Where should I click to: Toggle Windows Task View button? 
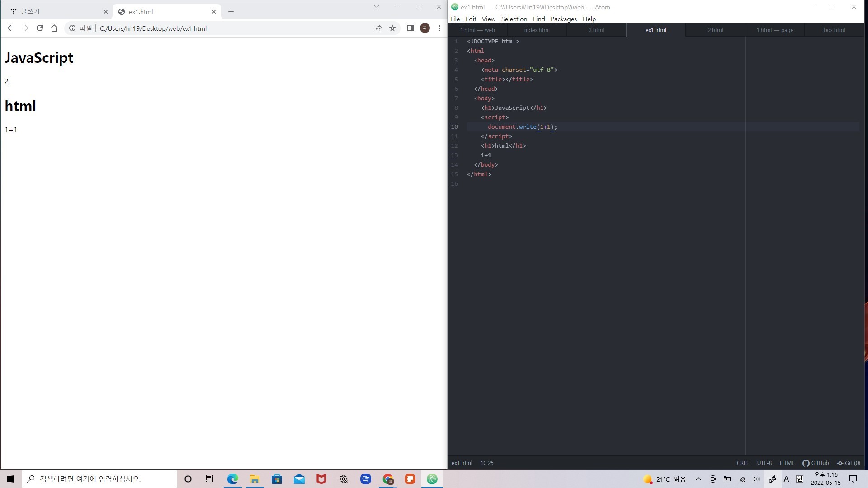pos(209,479)
